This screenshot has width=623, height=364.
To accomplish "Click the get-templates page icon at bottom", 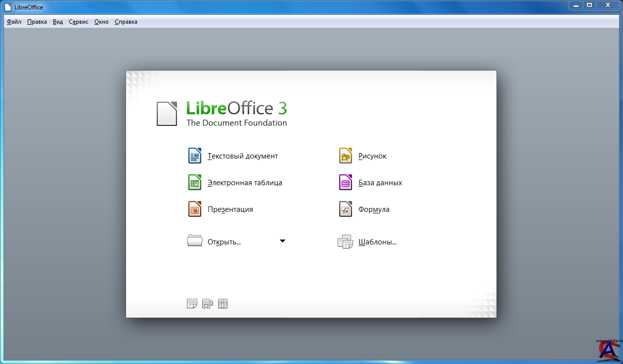I will 192,304.
